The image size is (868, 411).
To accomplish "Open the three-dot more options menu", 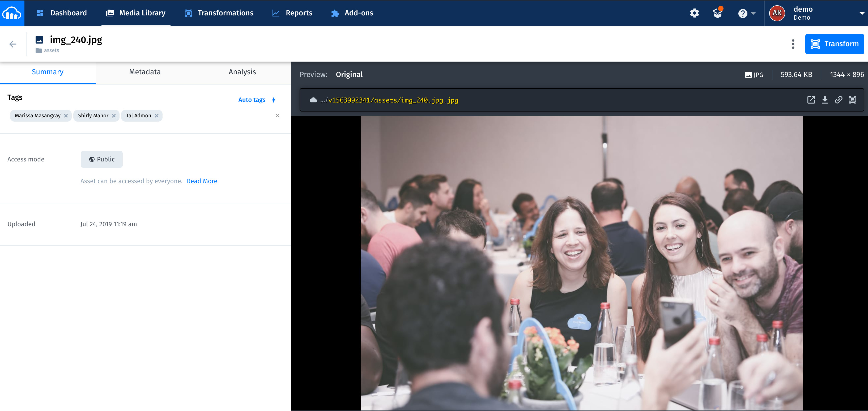I will [x=793, y=44].
